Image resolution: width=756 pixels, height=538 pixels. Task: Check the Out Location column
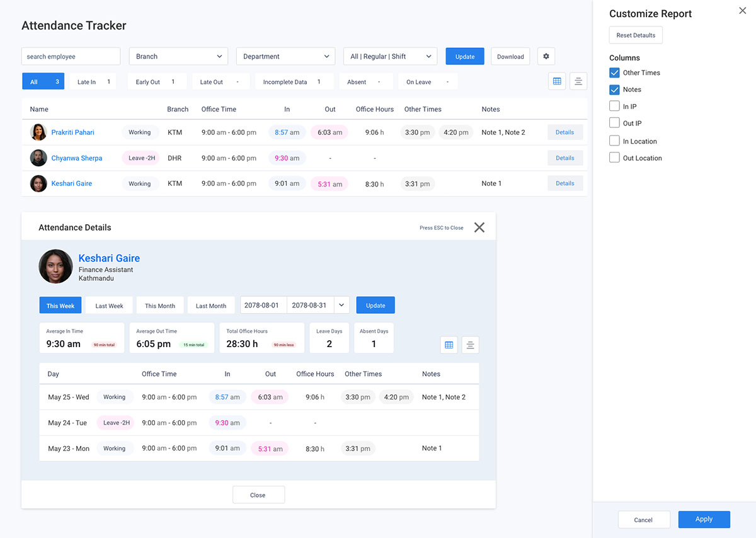(614, 157)
